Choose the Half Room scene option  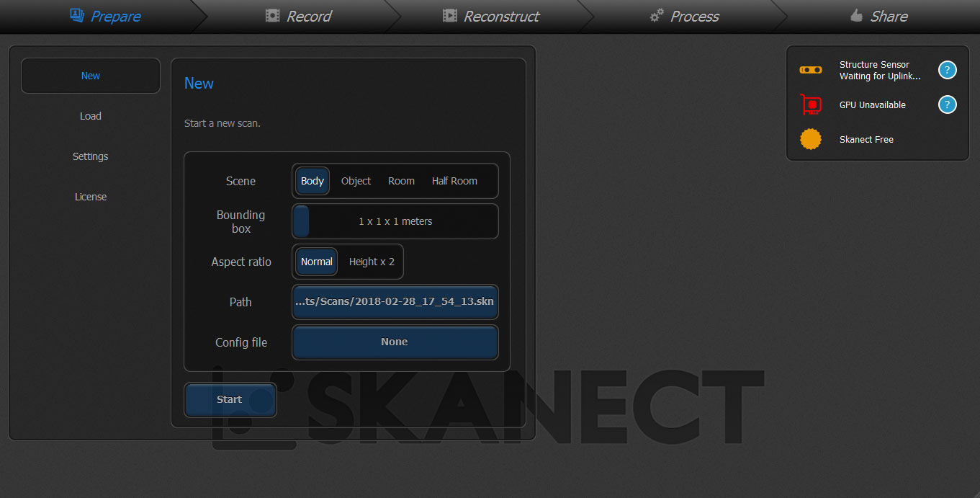point(454,181)
